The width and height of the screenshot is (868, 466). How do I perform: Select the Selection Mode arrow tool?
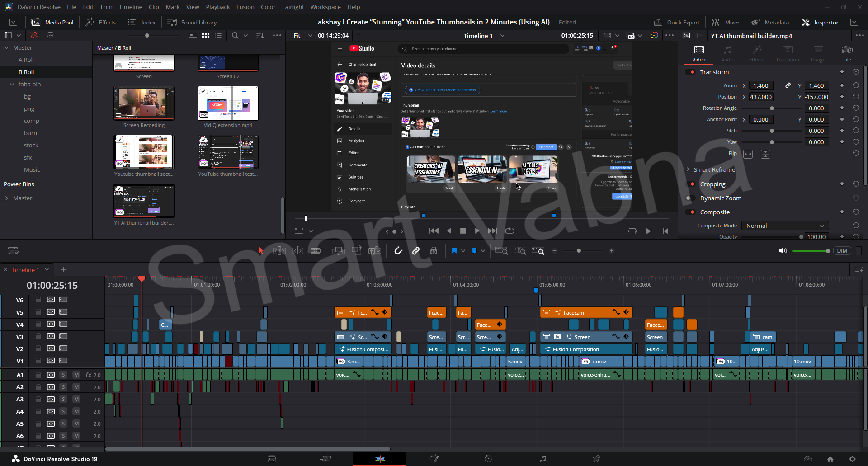[261, 251]
